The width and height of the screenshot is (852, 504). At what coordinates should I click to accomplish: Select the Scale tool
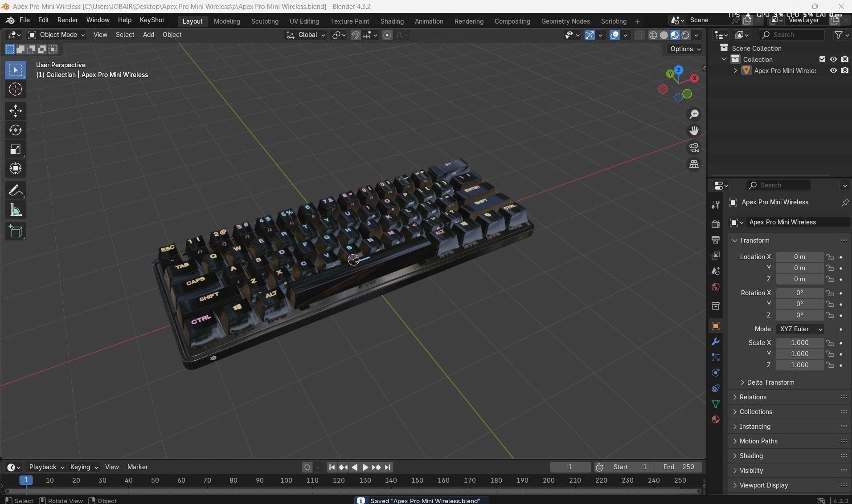coord(16,149)
